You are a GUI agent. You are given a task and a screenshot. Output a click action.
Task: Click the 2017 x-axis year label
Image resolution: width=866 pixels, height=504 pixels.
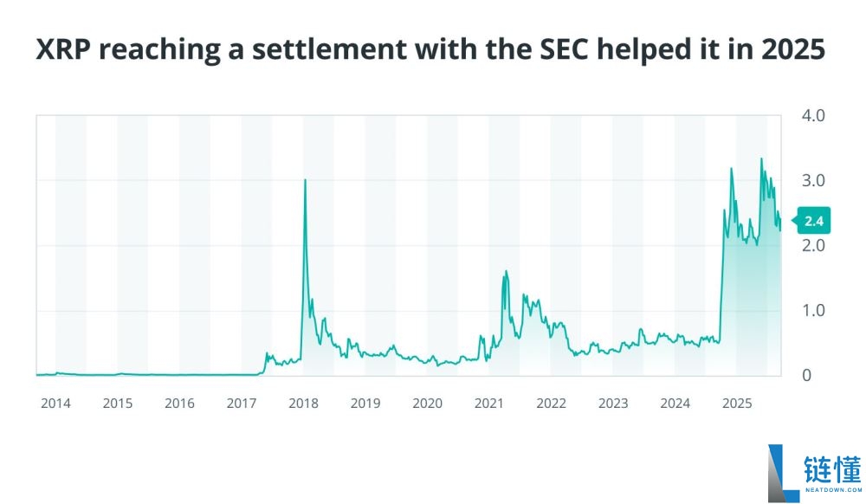tap(242, 404)
